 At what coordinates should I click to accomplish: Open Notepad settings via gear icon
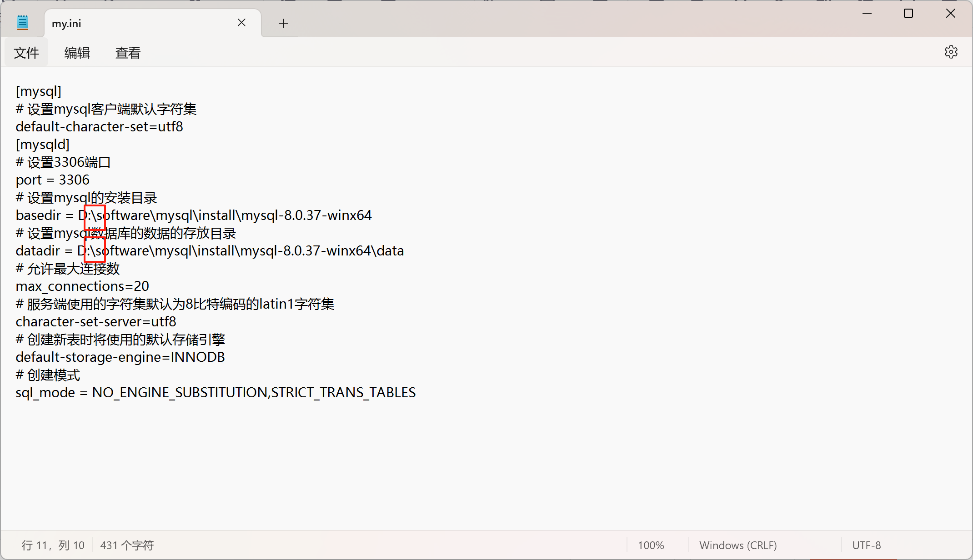coord(951,52)
